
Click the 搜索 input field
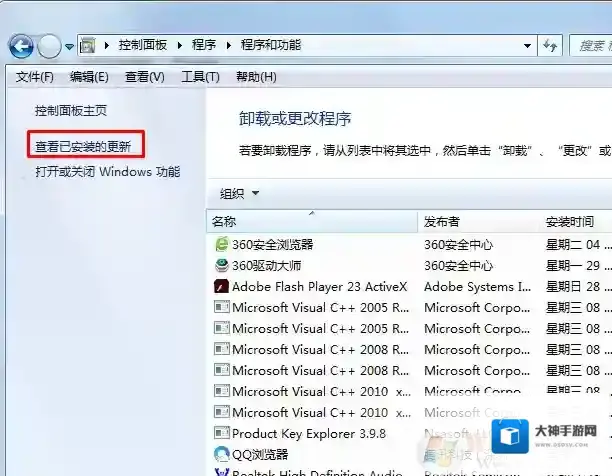click(x=590, y=45)
